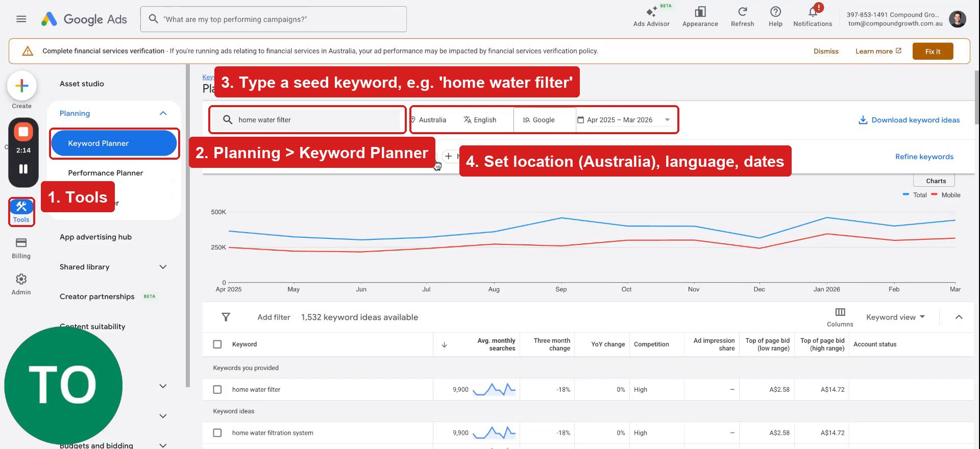Click the 'home water filter' keyword input

click(x=307, y=120)
